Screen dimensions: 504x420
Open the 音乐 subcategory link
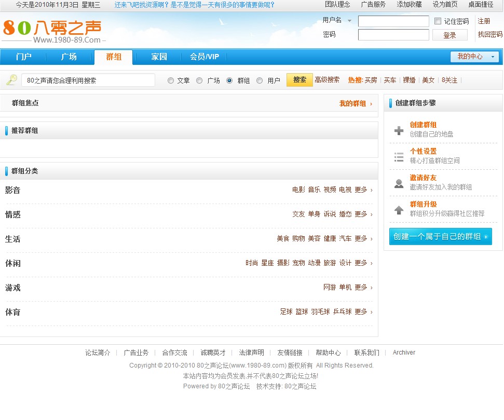[x=314, y=189]
